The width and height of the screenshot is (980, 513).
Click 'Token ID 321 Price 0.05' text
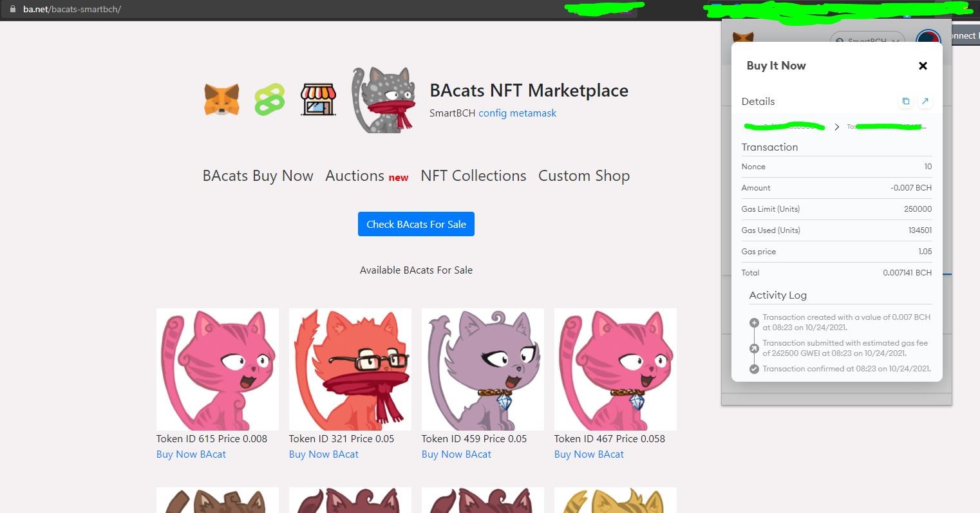click(x=342, y=439)
